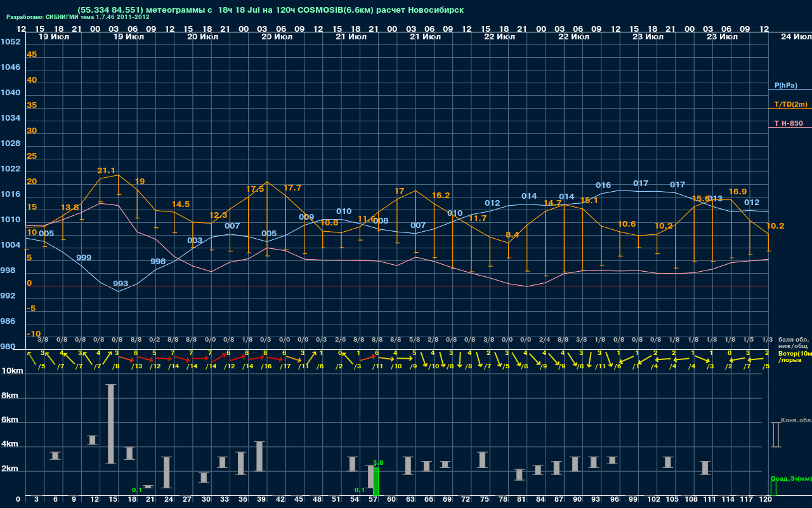Click the forecast hour 84 axis label
The width and height of the screenshot is (812, 508).
[x=540, y=500]
